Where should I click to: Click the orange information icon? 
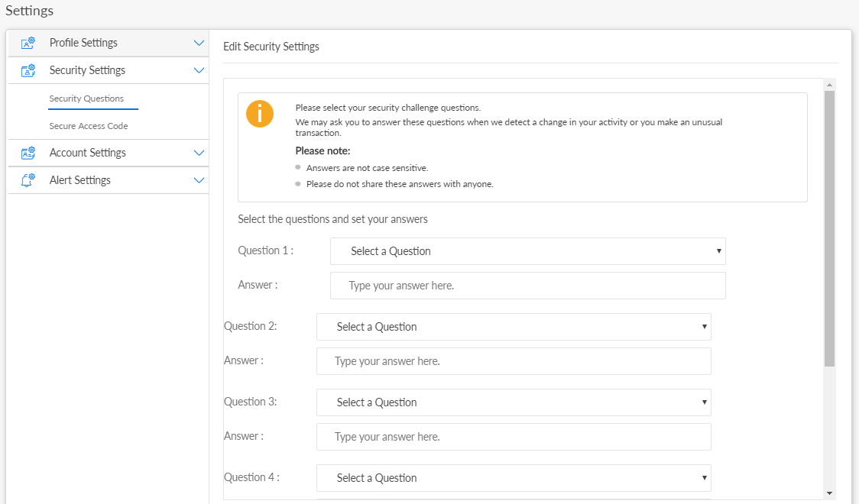(x=260, y=114)
